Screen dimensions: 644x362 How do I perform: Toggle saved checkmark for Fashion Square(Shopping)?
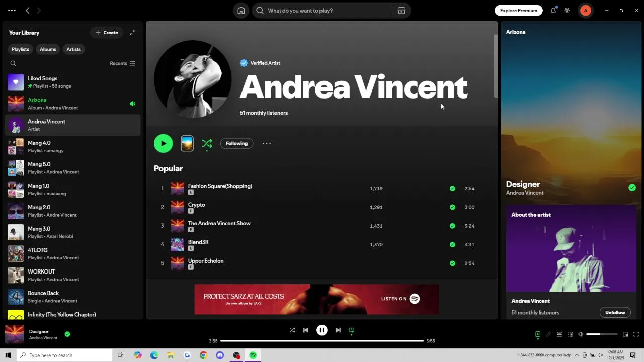(452, 189)
